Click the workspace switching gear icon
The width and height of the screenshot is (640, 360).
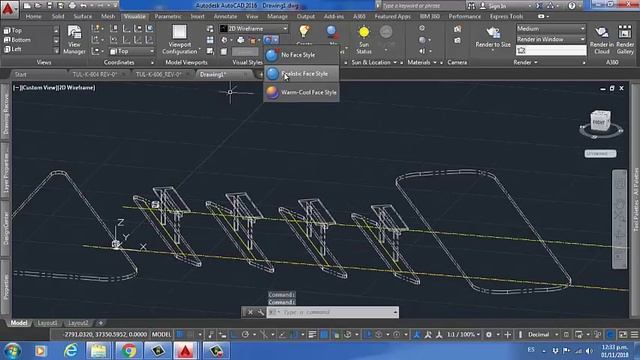489,335
